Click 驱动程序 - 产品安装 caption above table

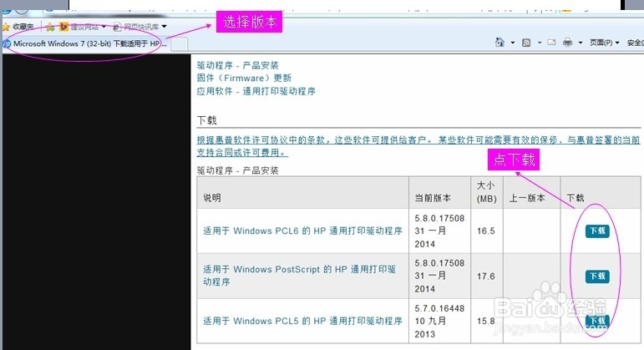(x=237, y=170)
